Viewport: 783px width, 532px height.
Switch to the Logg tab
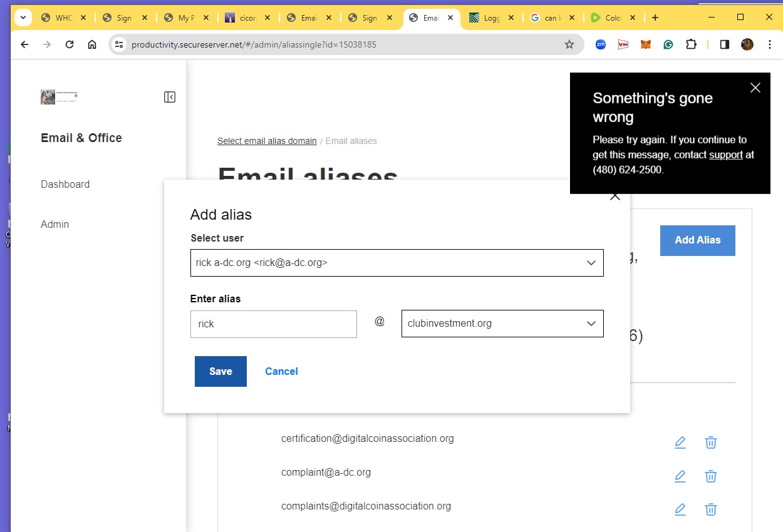click(x=492, y=18)
